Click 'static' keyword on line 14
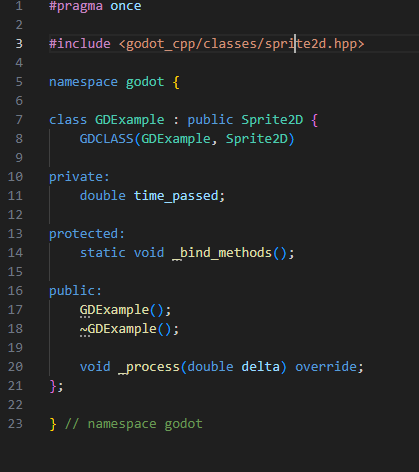This screenshot has height=472, width=419. (103, 253)
